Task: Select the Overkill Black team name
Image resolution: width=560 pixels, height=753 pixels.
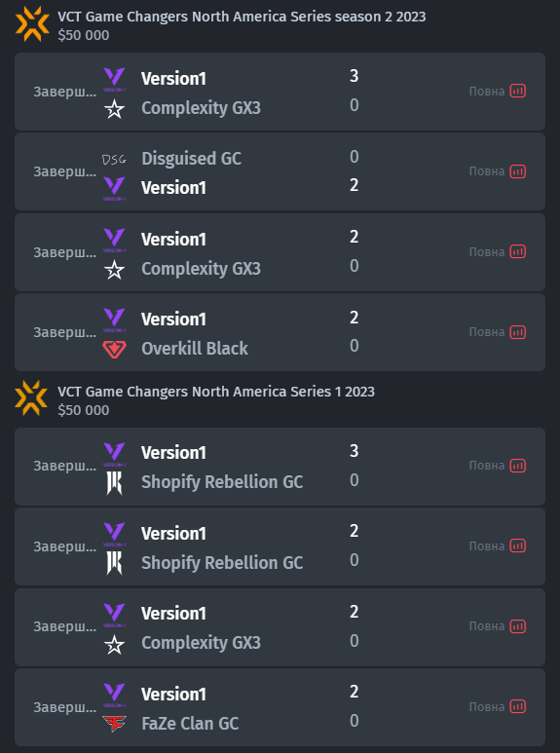Action: (x=195, y=348)
